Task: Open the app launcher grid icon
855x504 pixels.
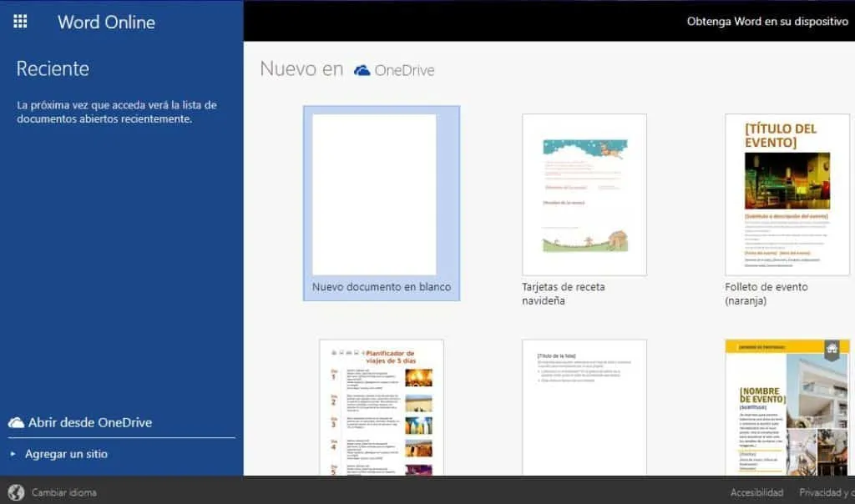Action: (21, 22)
